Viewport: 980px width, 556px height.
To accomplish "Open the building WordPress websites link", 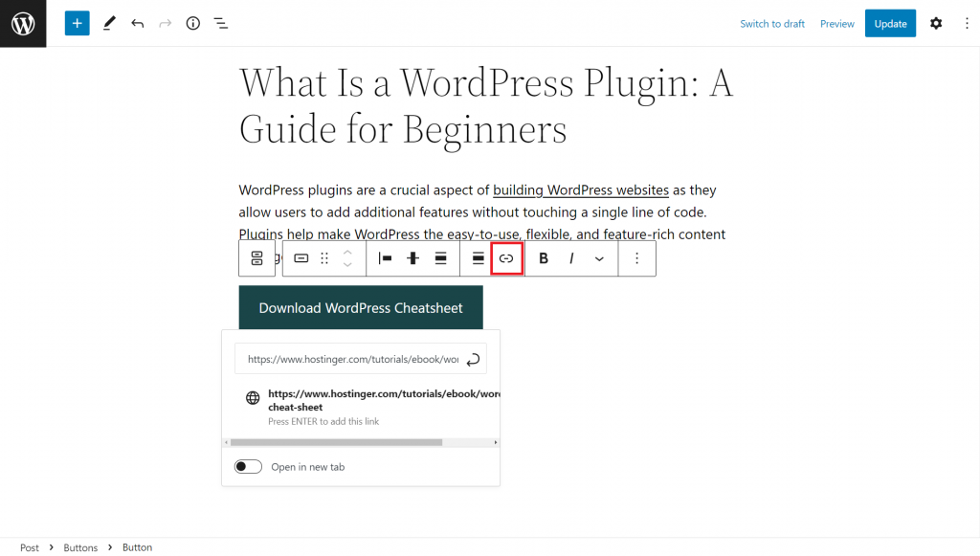I will pyautogui.click(x=580, y=190).
